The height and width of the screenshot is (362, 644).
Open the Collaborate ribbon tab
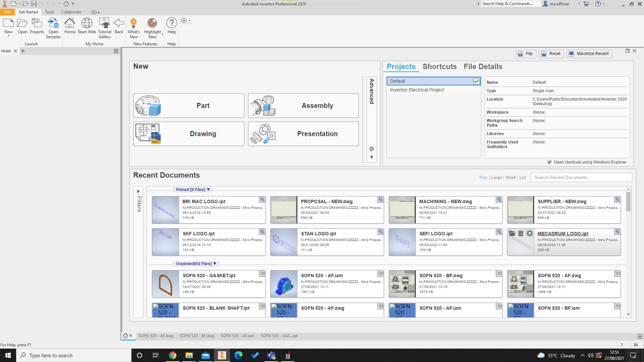pos(71,12)
